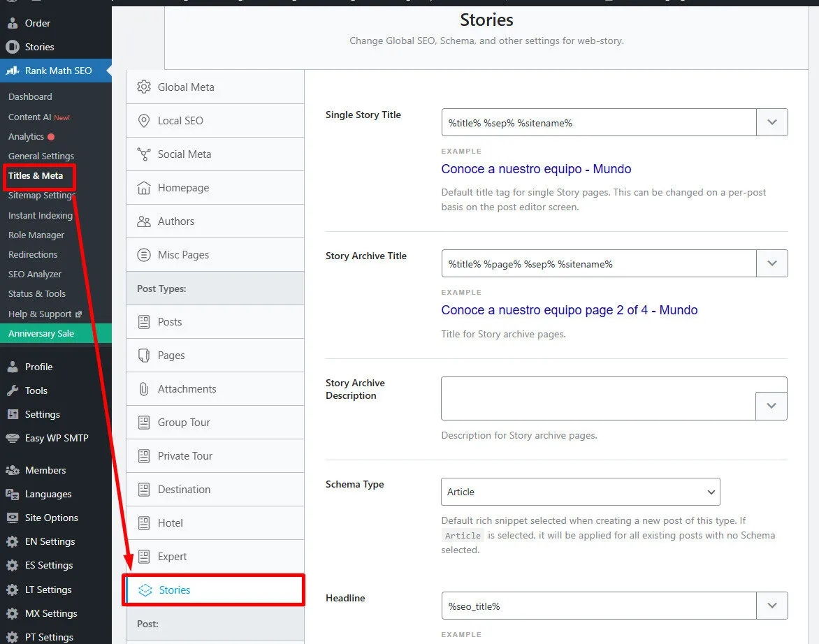Click the Rank Math SEO chart icon
Image resolution: width=819 pixels, height=644 pixels.
pyautogui.click(x=13, y=71)
